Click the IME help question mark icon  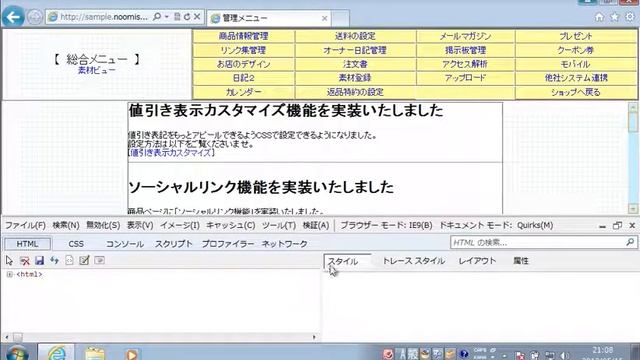coord(464,354)
